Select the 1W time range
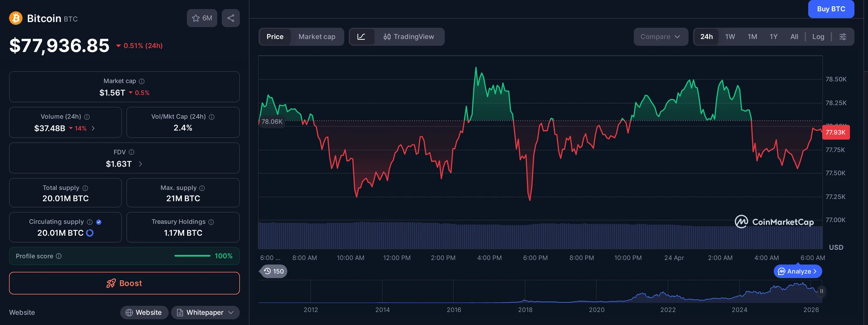 730,37
